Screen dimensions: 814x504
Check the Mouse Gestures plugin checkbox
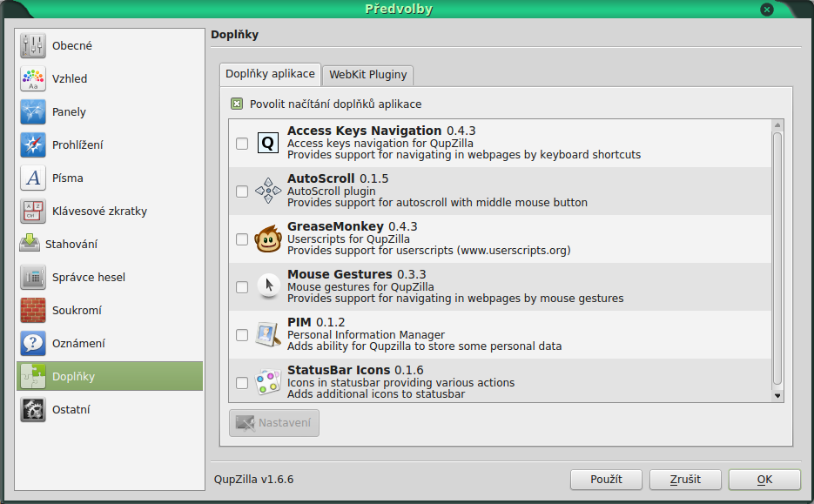242,287
